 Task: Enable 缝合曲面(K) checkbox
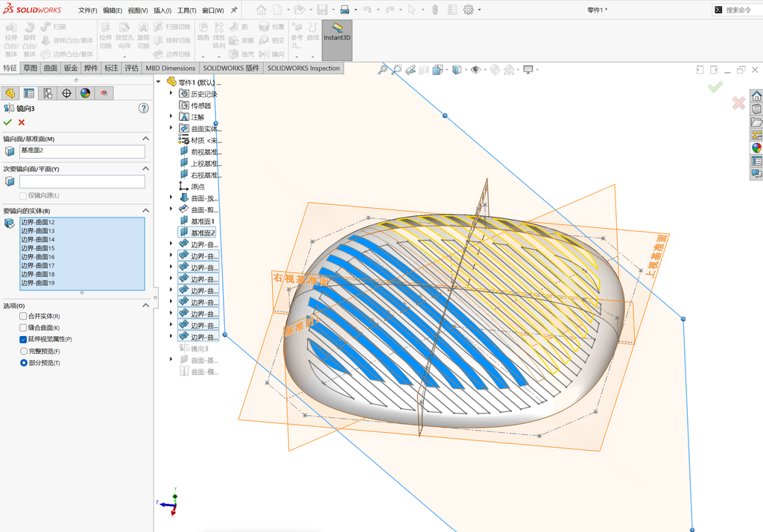coord(23,328)
